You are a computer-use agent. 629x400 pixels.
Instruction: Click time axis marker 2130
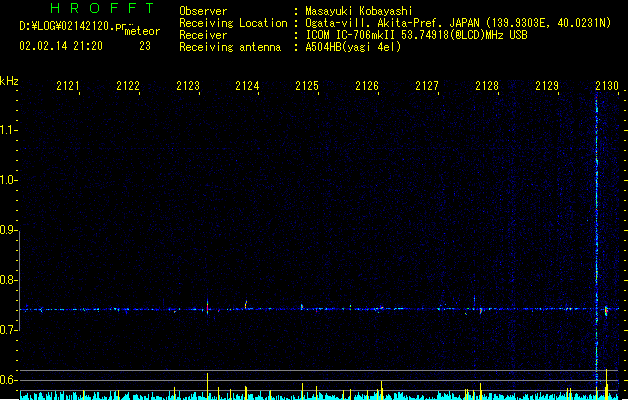coord(607,86)
